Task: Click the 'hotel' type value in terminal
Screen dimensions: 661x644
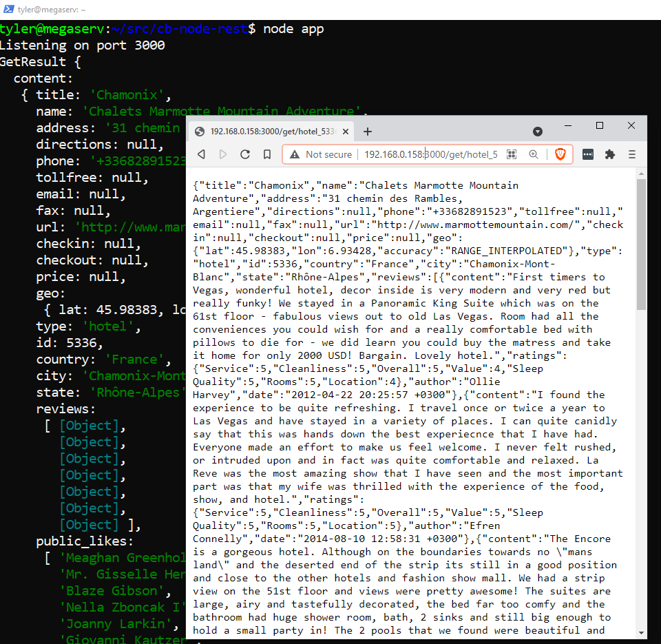Action: point(107,326)
